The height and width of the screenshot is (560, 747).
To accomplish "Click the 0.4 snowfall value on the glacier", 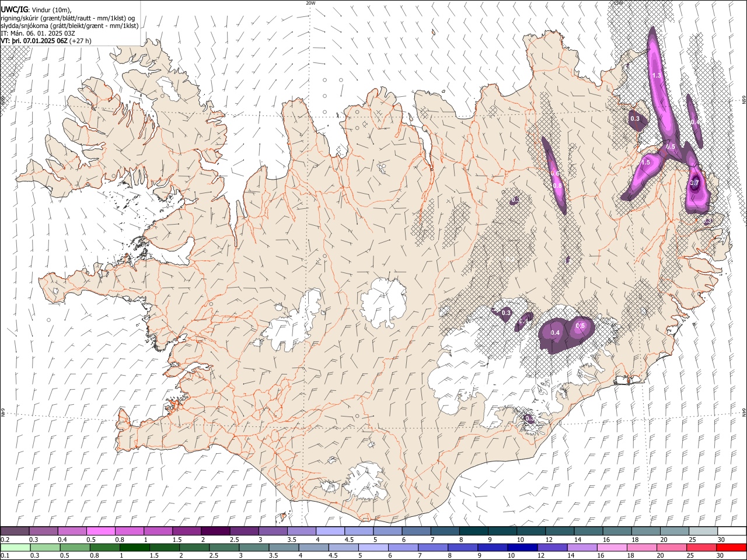I will tap(556, 333).
